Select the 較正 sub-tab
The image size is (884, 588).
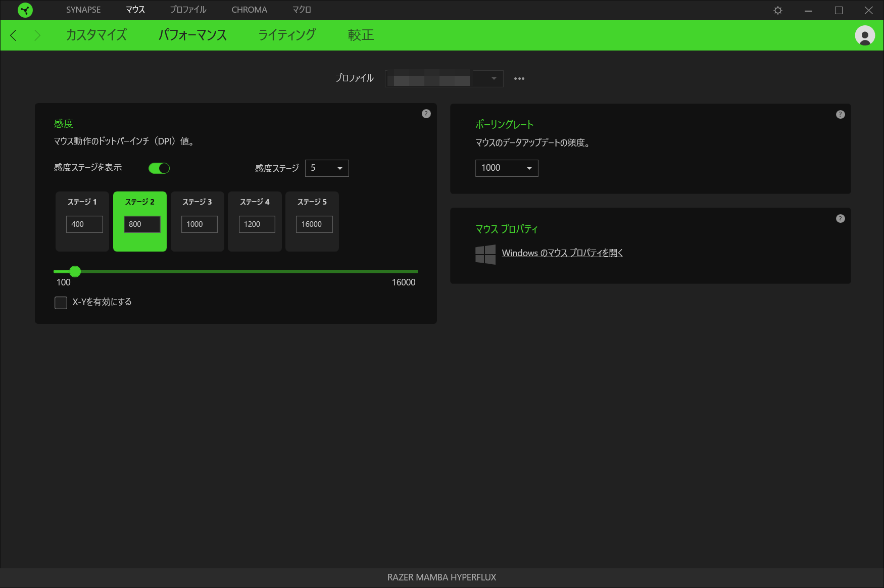(361, 35)
